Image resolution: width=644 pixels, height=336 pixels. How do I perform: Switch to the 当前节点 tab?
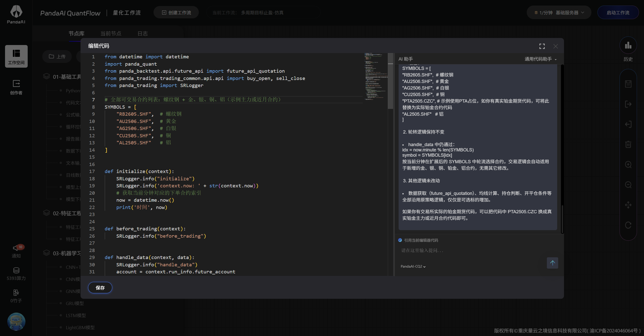111,33
